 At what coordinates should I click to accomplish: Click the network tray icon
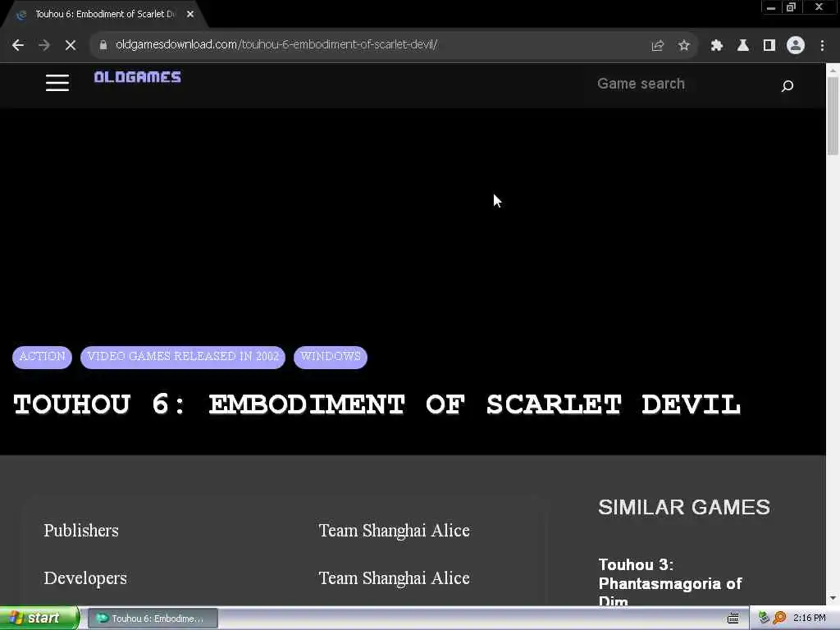pyautogui.click(x=764, y=619)
